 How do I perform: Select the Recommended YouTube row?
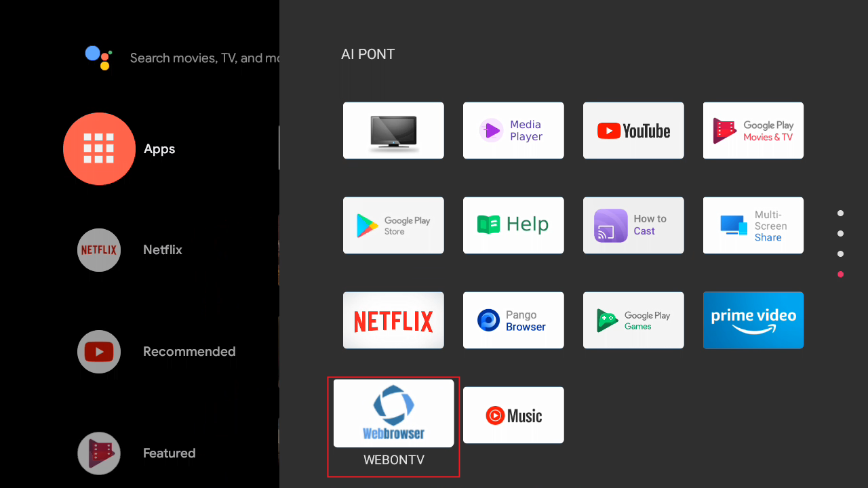point(99,352)
